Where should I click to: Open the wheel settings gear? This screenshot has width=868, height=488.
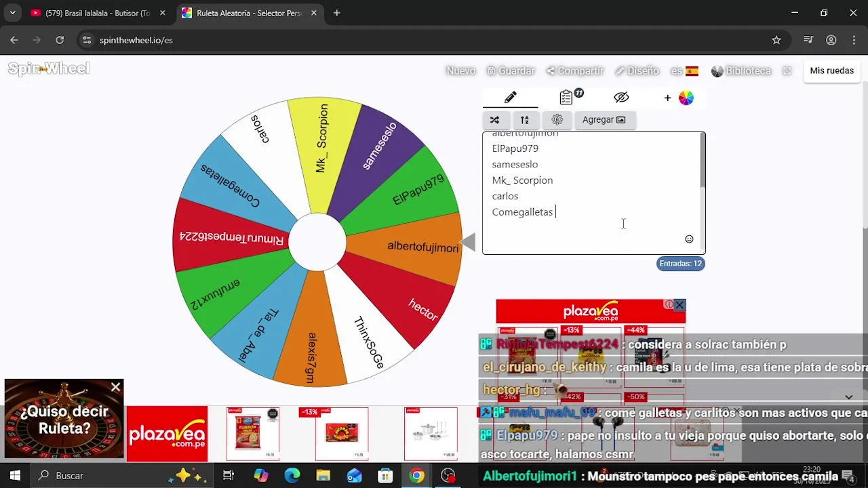click(557, 120)
